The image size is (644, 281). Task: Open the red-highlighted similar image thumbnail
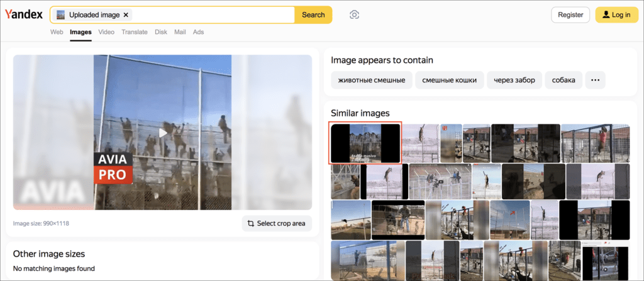coord(365,143)
